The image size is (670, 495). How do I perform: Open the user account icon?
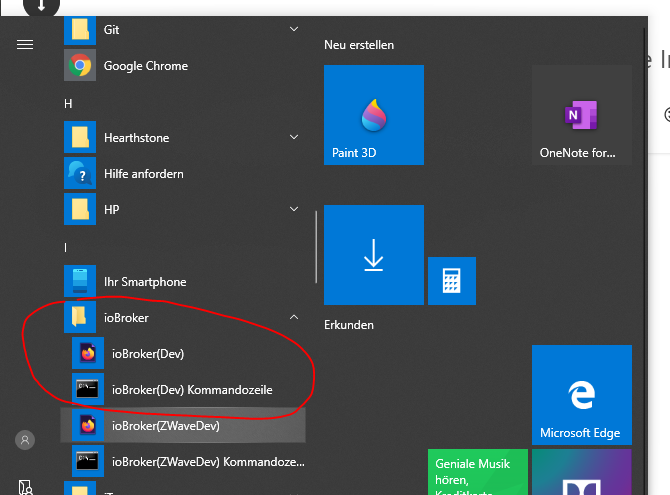click(25, 440)
